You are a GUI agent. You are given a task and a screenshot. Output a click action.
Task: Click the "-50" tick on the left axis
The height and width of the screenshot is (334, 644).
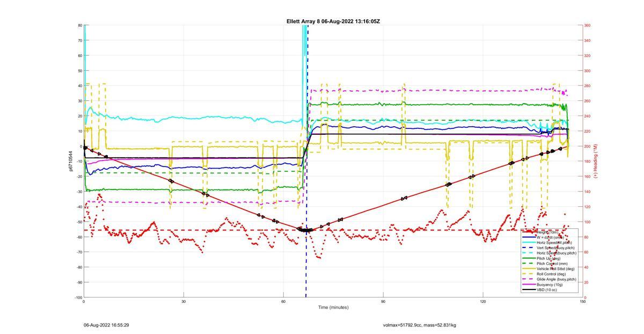pos(79,222)
